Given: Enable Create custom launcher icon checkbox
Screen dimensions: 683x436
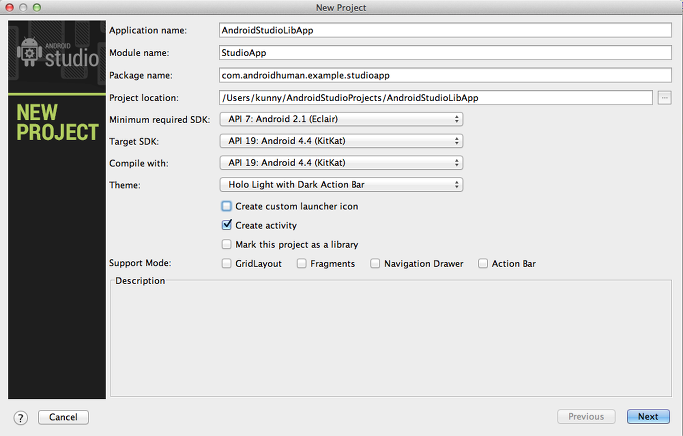Looking at the screenshot, I should pyautogui.click(x=227, y=206).
